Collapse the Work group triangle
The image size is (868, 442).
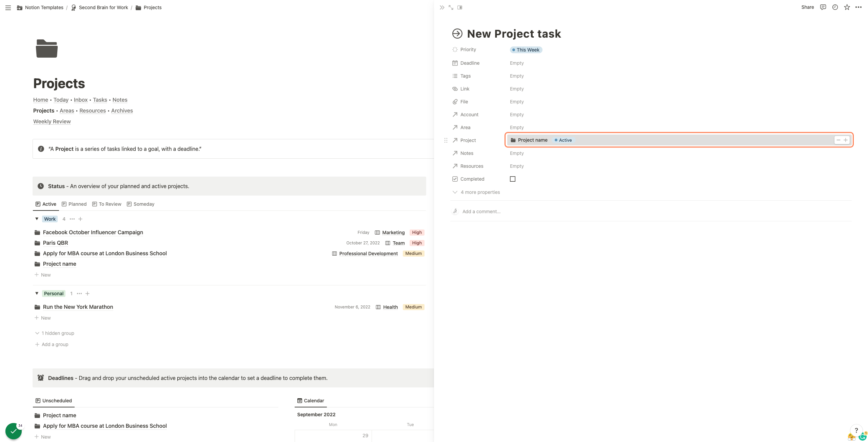tap(37, 219)
